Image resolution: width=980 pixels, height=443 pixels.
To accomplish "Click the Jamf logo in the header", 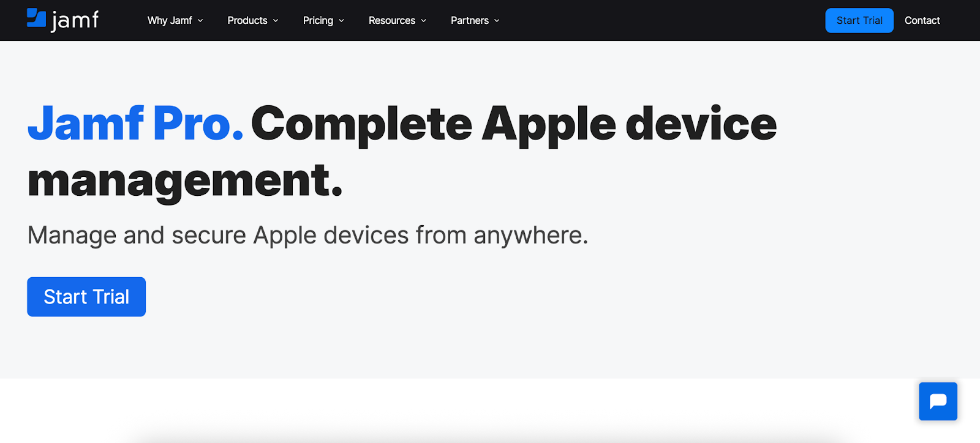I will 62,20.
